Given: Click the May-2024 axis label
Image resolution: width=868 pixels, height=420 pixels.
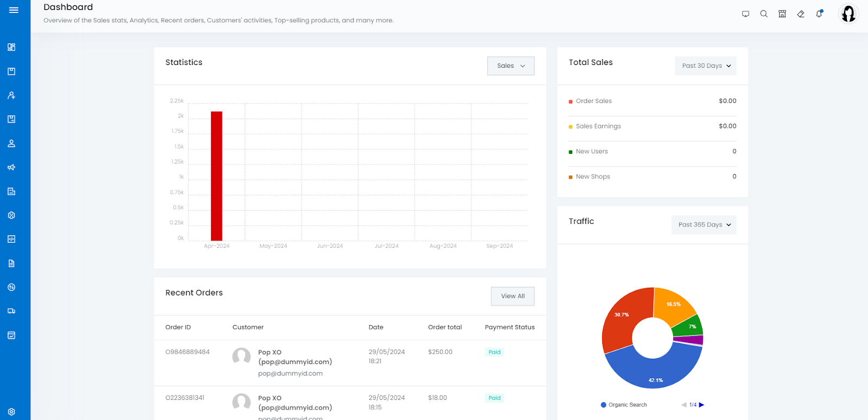Looking at the screenshot, I should 273,246.
